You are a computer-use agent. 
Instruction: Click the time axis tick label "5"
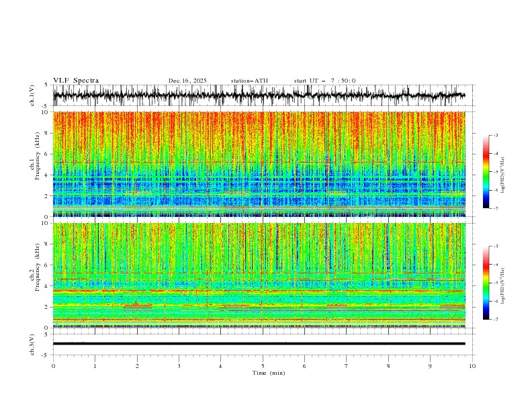[263, 366]
